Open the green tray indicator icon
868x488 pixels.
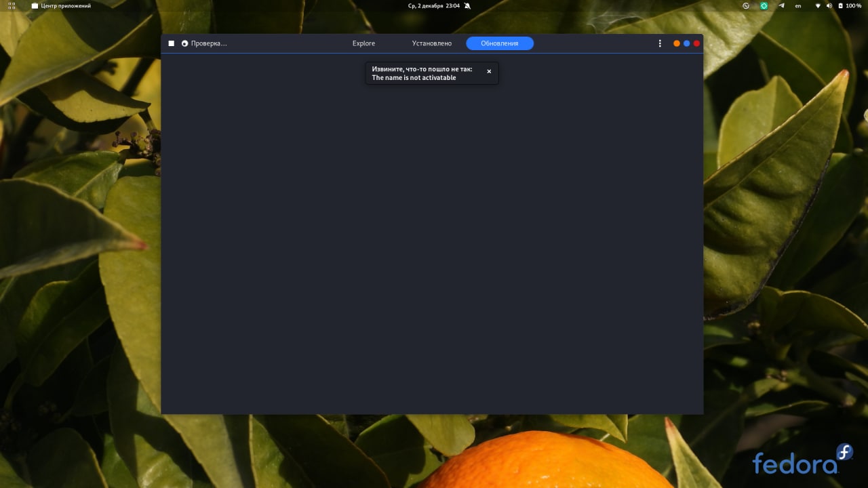click(764, 5)
